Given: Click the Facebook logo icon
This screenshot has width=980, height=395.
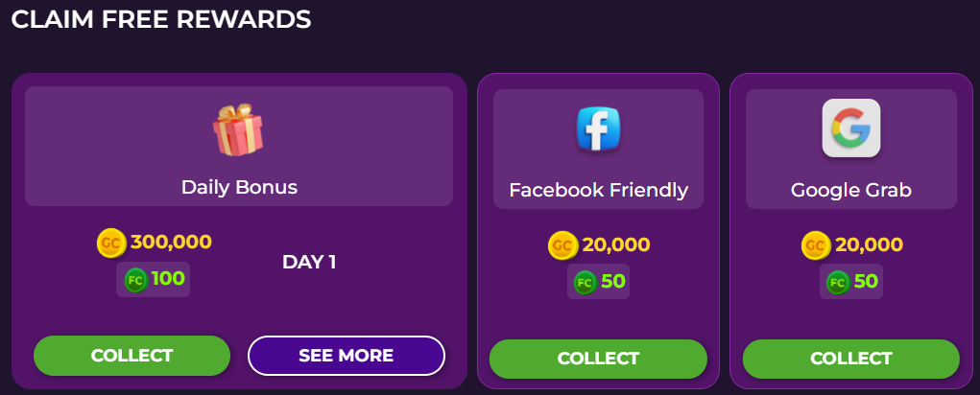Looking at the screenshot, I should [598, 129].
